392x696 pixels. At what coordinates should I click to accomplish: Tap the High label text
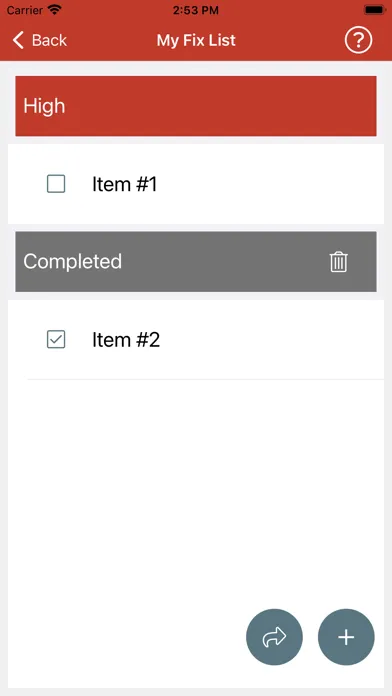44,106
